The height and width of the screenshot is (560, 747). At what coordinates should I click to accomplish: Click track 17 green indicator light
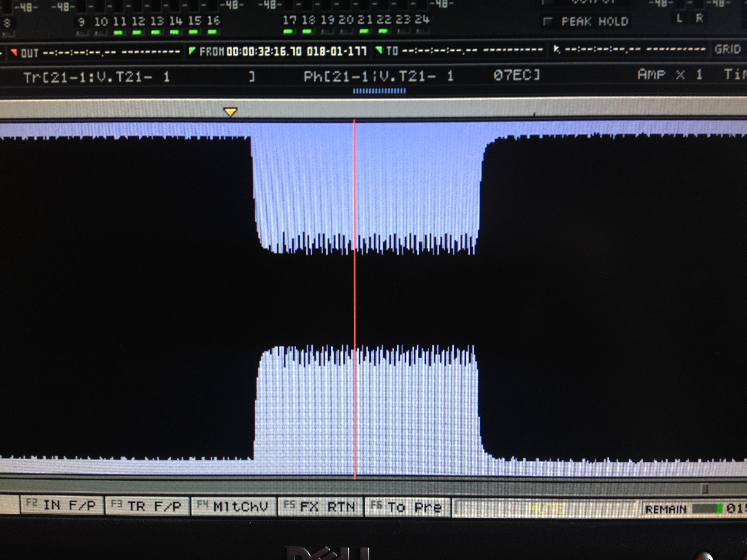[x=288, y=31]
